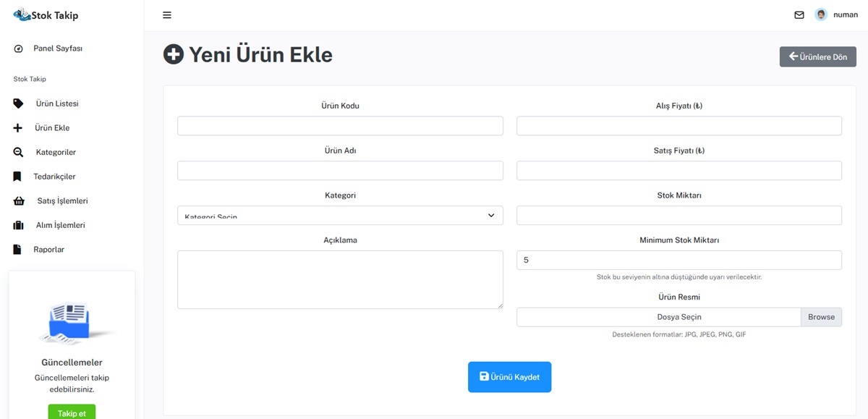Click the Kategoriler search icon

(x=18, y=152)
